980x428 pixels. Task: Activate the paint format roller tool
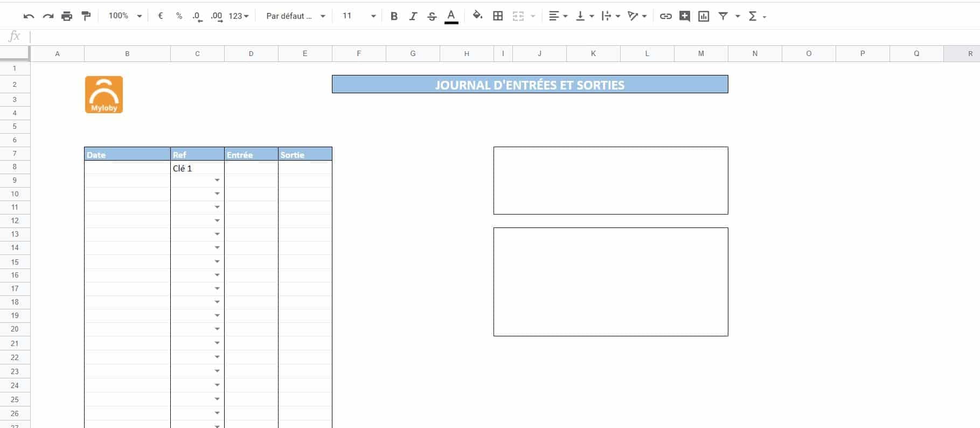86,16
